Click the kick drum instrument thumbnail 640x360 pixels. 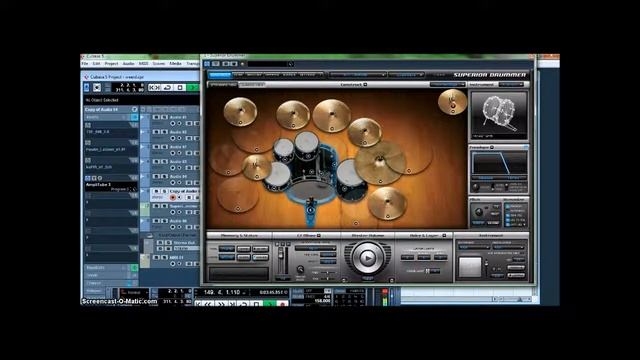(498, 115)
